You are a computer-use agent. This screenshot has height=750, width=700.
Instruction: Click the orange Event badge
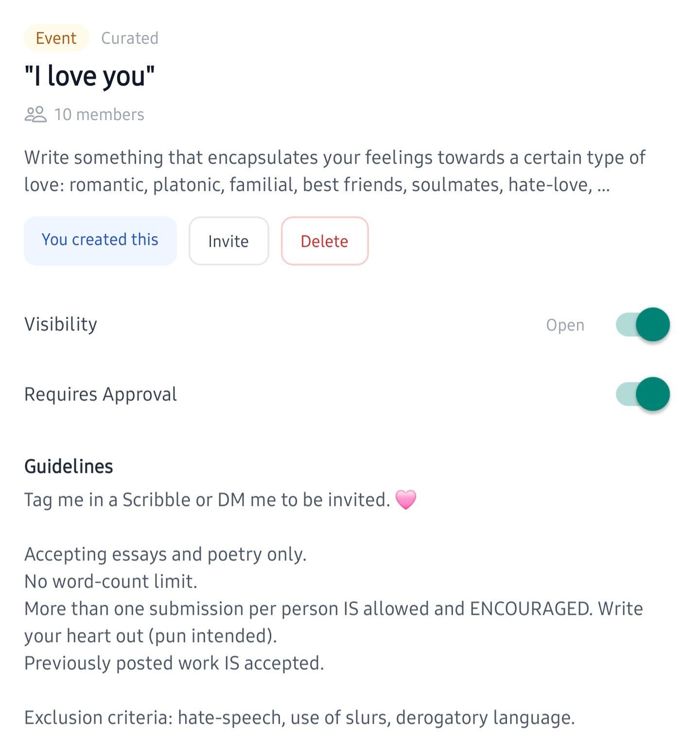56,38
